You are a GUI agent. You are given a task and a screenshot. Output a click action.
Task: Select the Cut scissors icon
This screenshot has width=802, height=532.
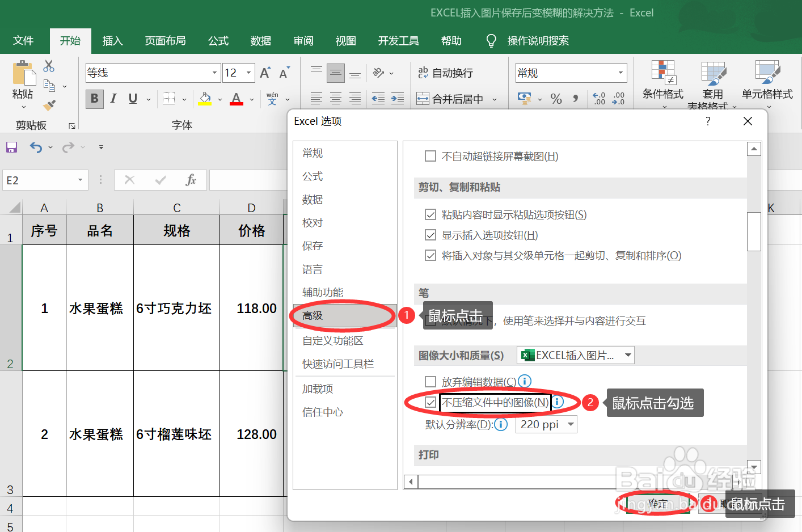[49, 66]
